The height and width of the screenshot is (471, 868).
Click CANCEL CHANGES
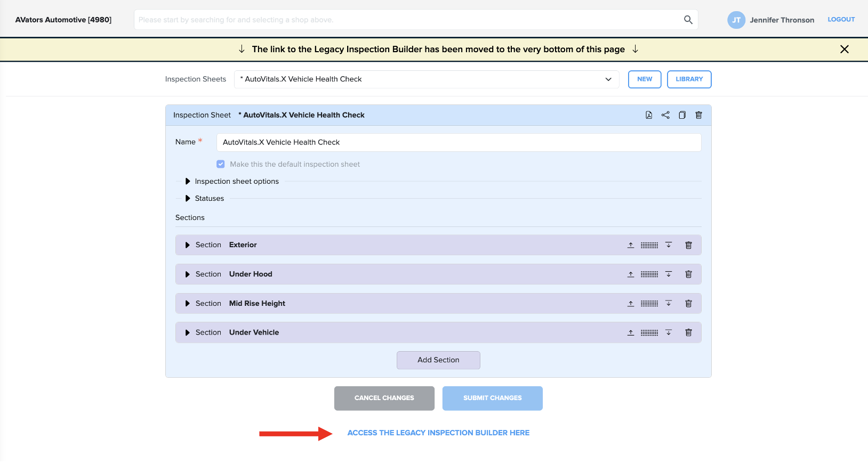click(384, 399)
